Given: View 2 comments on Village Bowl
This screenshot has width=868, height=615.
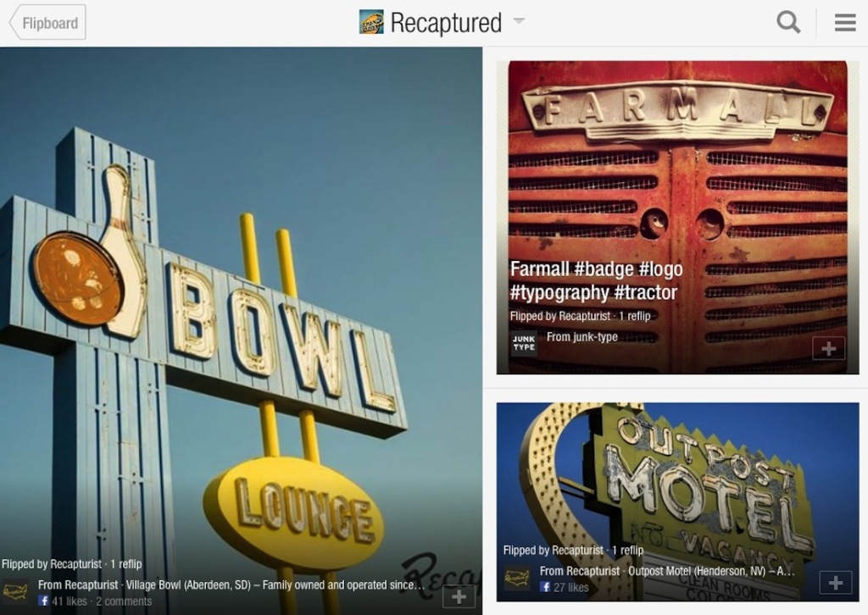Looking at the screenshot, I should (124, 601).
